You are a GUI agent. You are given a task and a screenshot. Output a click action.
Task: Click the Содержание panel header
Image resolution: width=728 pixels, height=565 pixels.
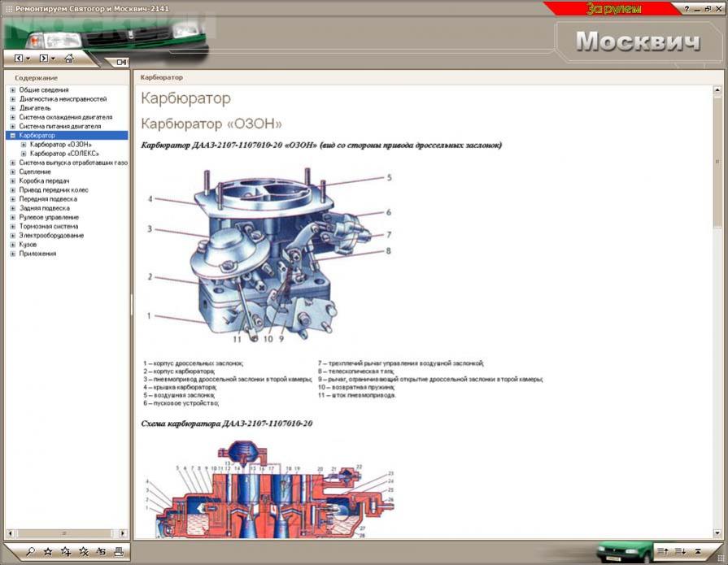click(x=37, y=78)
